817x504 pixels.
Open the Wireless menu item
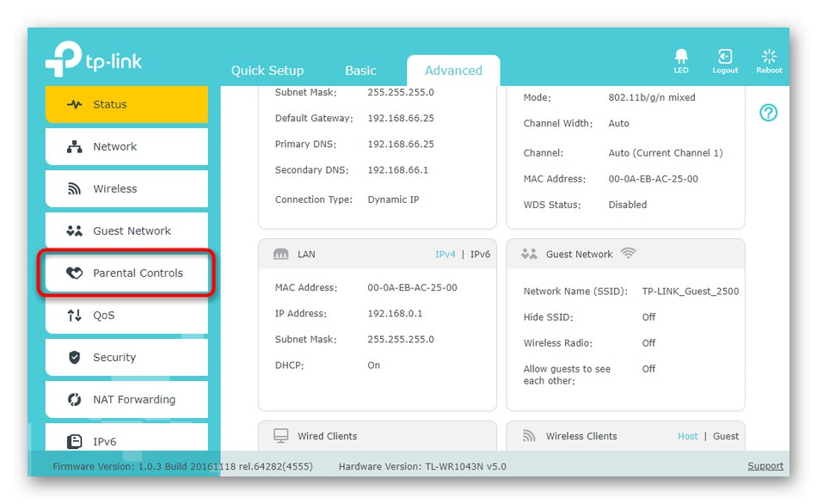pyautogui.click(x=126, y=188)
